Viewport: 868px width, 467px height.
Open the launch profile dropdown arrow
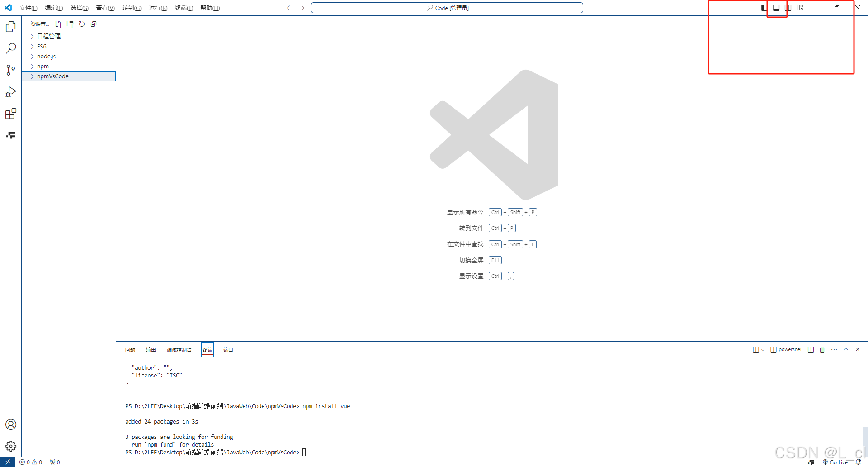[x=763, y=349]
